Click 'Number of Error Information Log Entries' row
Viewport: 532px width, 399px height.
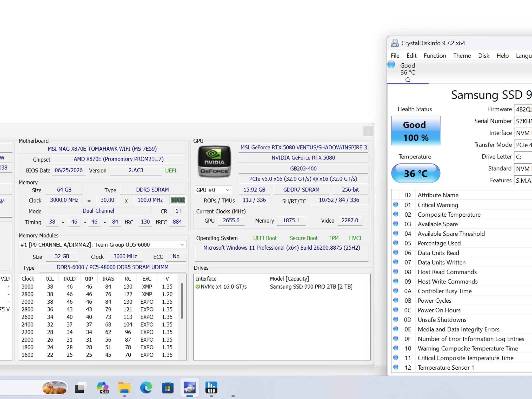coord(462,339)
